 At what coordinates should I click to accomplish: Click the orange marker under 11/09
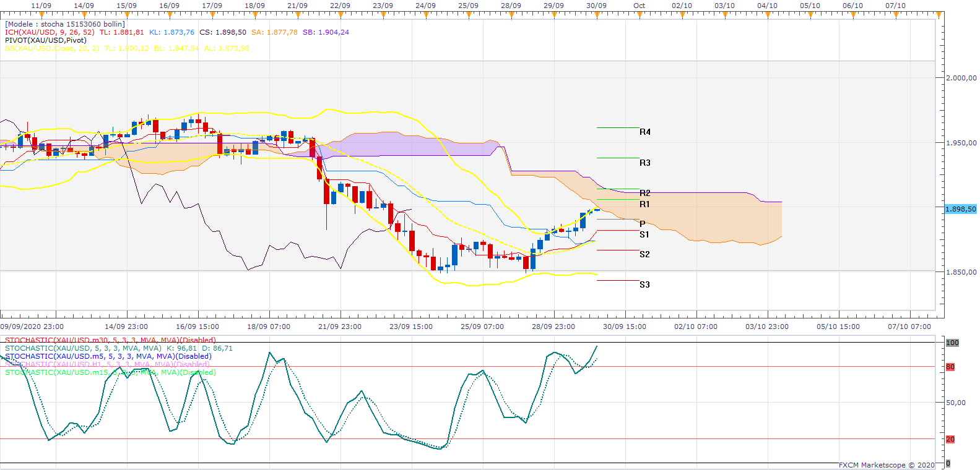[41, 15]
